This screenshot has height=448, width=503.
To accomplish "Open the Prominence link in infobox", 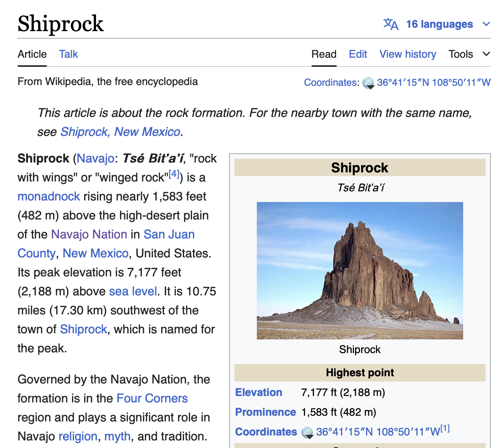I will [x=266, y=412].
